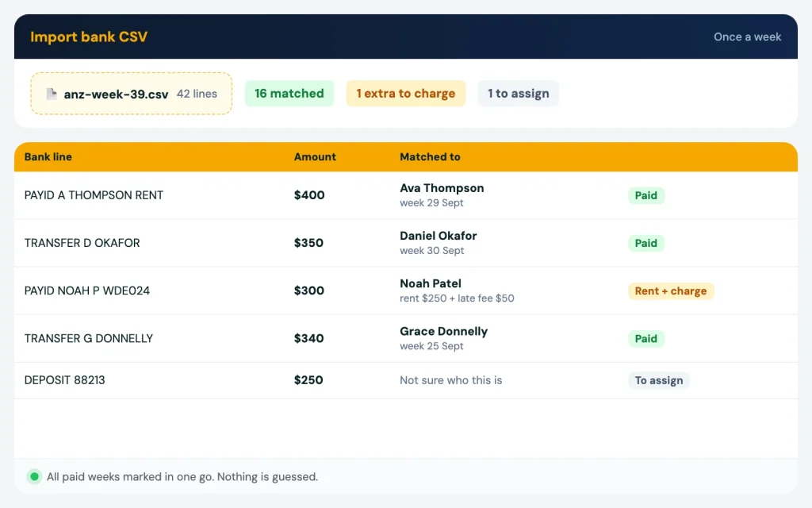Open the Grace Donnelly tenant name
Image resolution: width=812 pixels, height=508 pixels.
click(x=444, y=331)
